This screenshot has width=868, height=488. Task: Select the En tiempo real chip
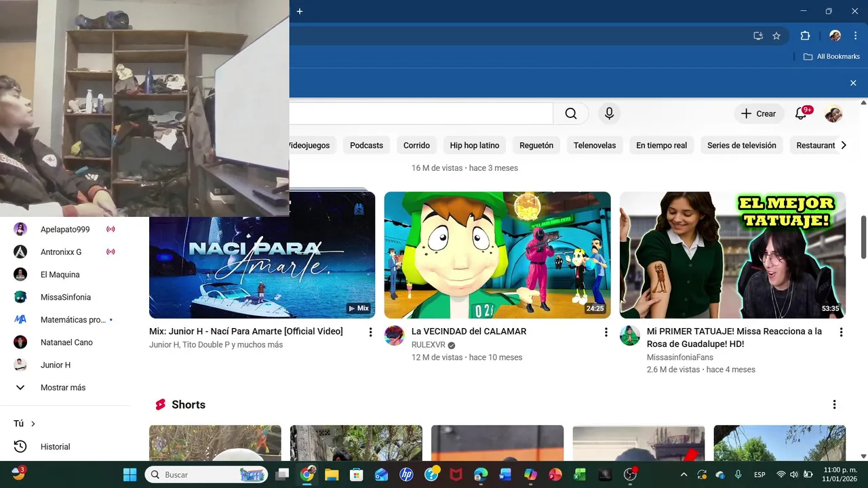[661, 145]
